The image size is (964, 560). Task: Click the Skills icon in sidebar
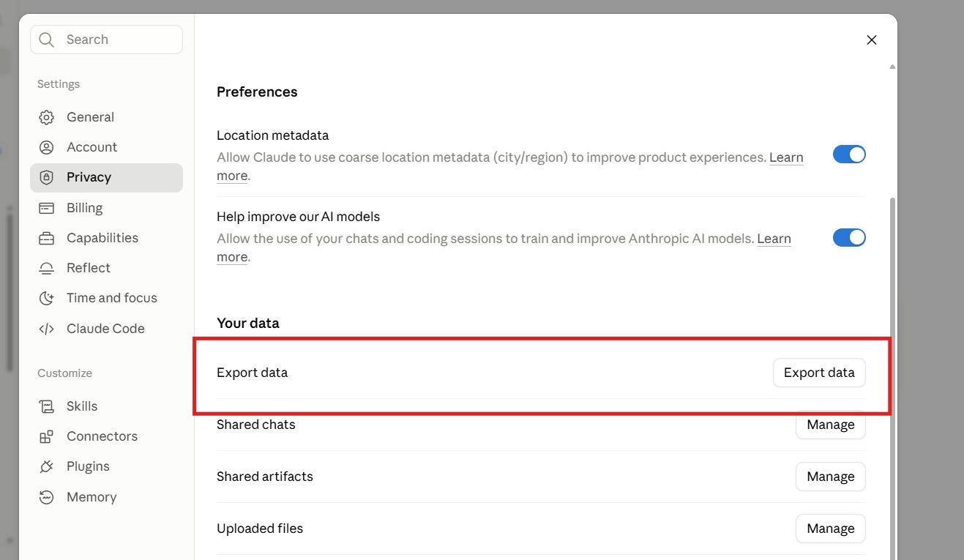pos(46,406)
